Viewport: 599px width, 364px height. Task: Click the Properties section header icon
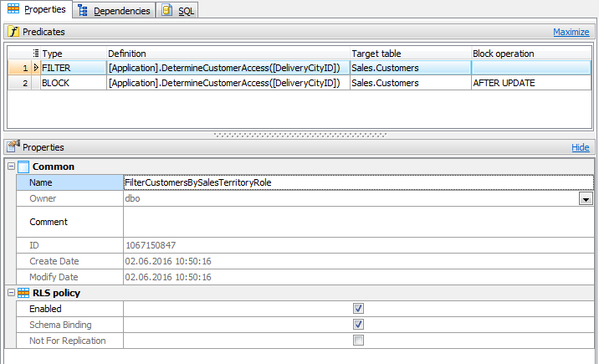point(13,147)
